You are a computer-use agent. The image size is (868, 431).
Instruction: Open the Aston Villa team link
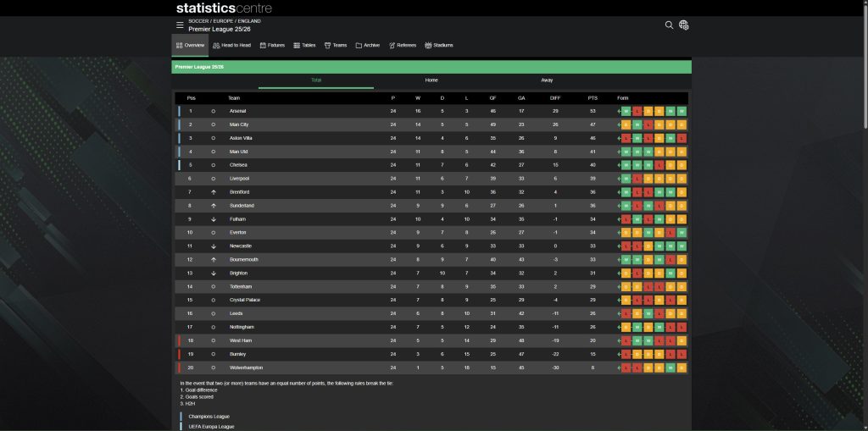pyautogui.click(x=241, y=138)
